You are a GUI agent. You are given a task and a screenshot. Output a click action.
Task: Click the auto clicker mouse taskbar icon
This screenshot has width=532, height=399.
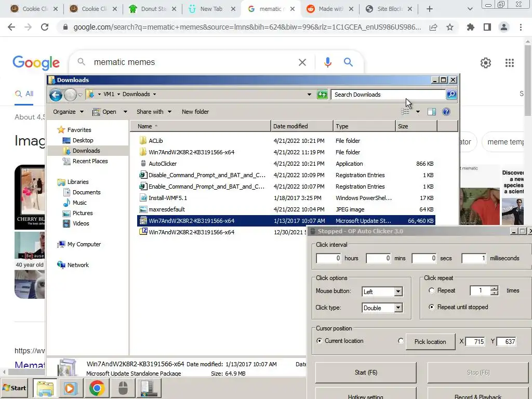point(123,388)
